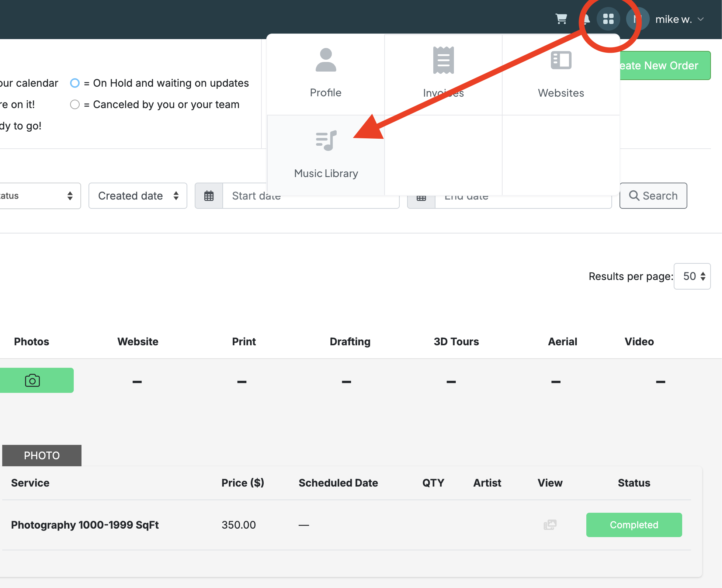722x588 pixels.
Task: Select the Canceled gray circle indicator
Action: 75,104
